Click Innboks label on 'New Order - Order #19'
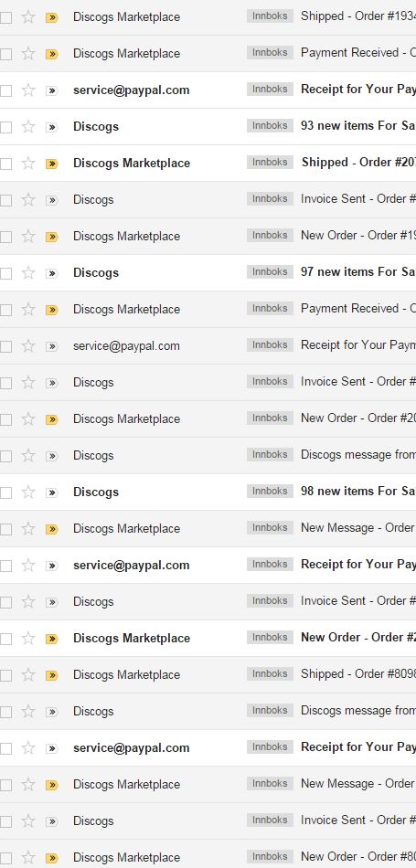 tap(270, 235)
